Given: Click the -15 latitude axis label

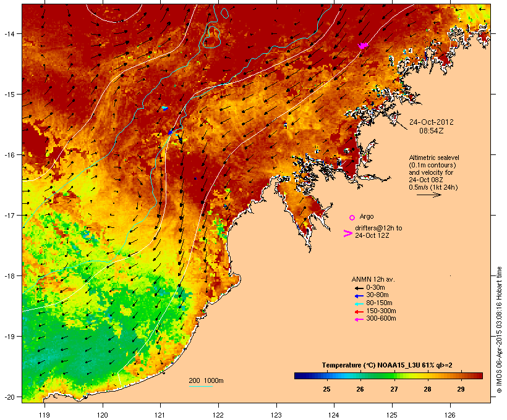Looking at the screenshot, I should (9, 94).
